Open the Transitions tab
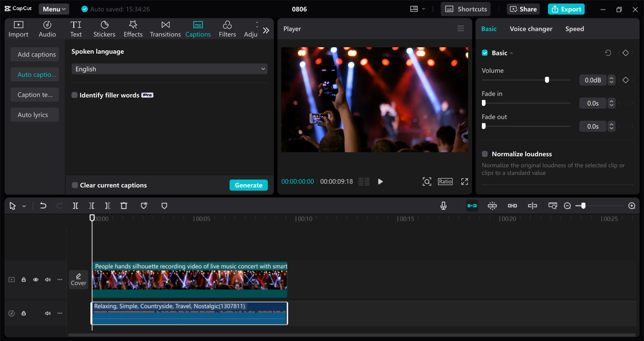Image resolution: width=644 pixels, height=341 pixels. pos(166,29)
